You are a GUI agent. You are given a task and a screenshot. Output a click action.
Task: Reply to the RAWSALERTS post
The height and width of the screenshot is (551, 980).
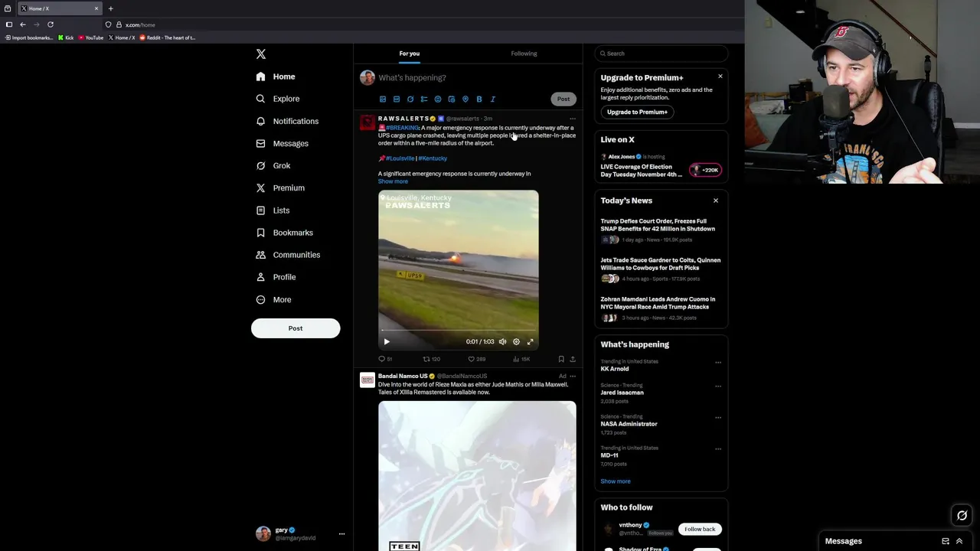(385, 359)
